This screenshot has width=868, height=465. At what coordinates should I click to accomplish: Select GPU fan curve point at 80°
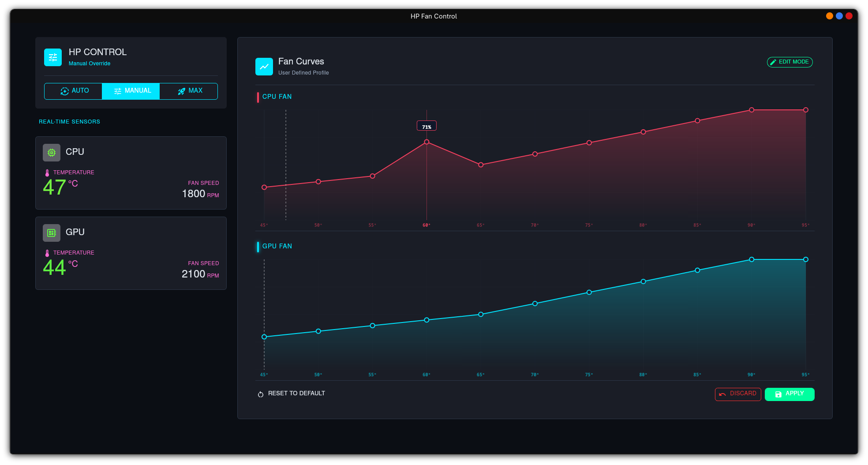tap(644, 281)
